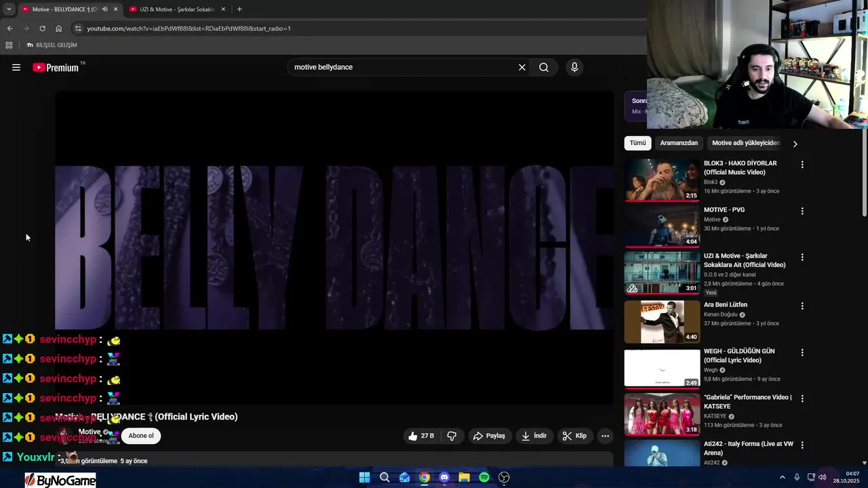
Task: Open Discord from the taskbar
Action: click(x=444, y=477)
